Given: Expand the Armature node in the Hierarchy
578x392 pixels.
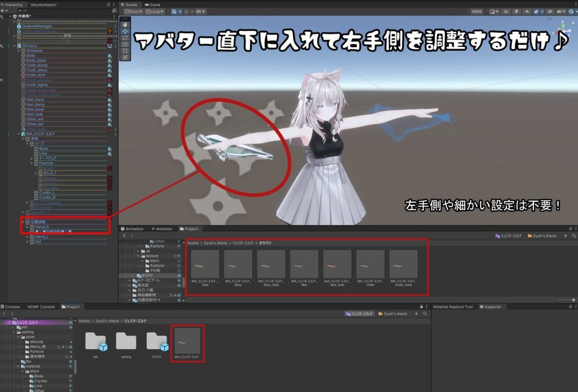Looking at the screenshot, I should (x=19, y=51).
